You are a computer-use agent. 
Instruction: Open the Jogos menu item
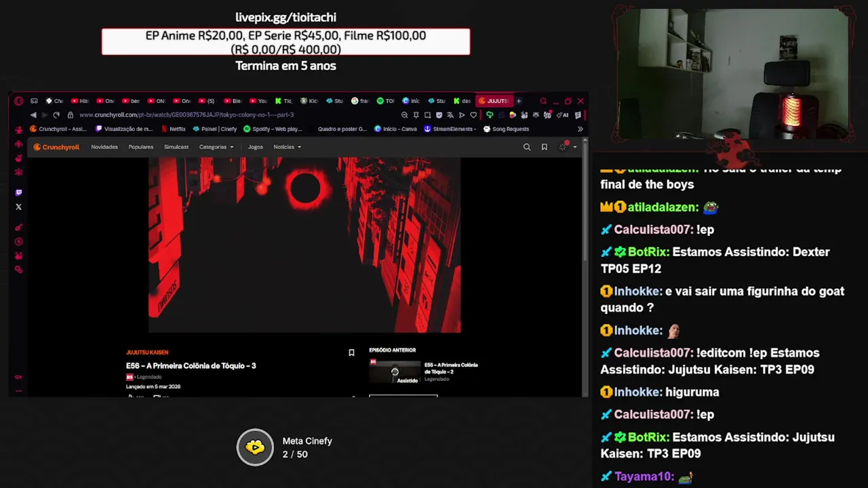(256, 147)
